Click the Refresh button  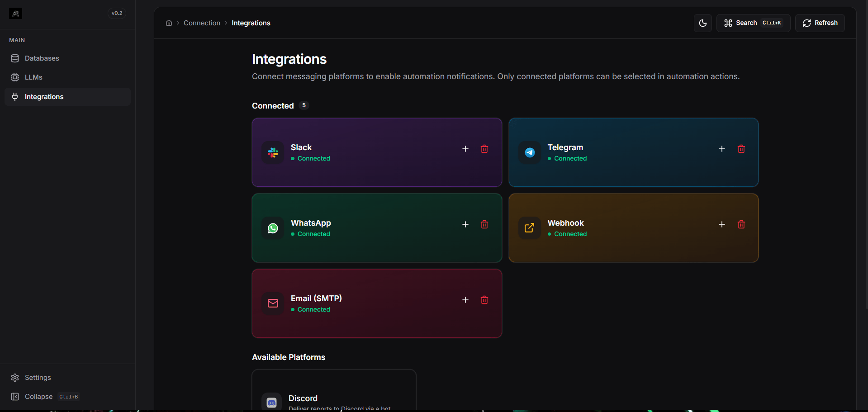coord(820,23)
